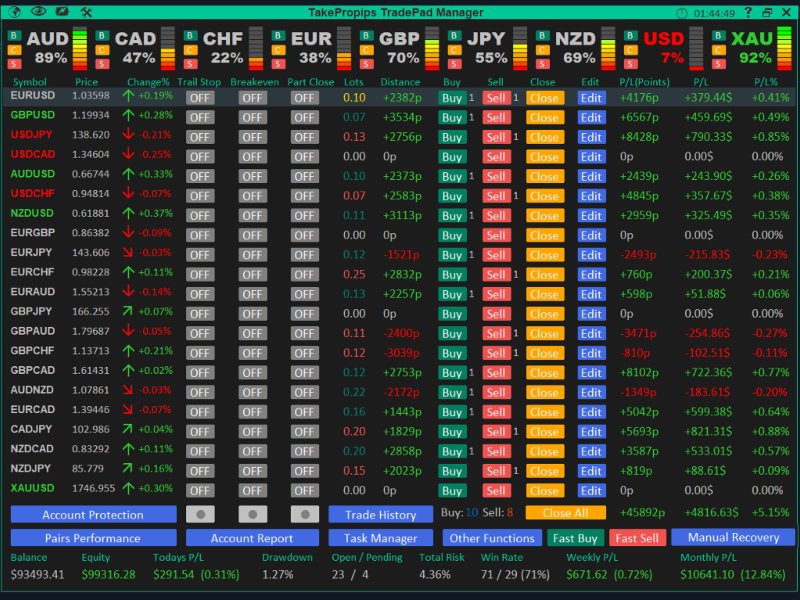
Task: Click the Lots value for GBPUSD
Action: pos(354,117)
